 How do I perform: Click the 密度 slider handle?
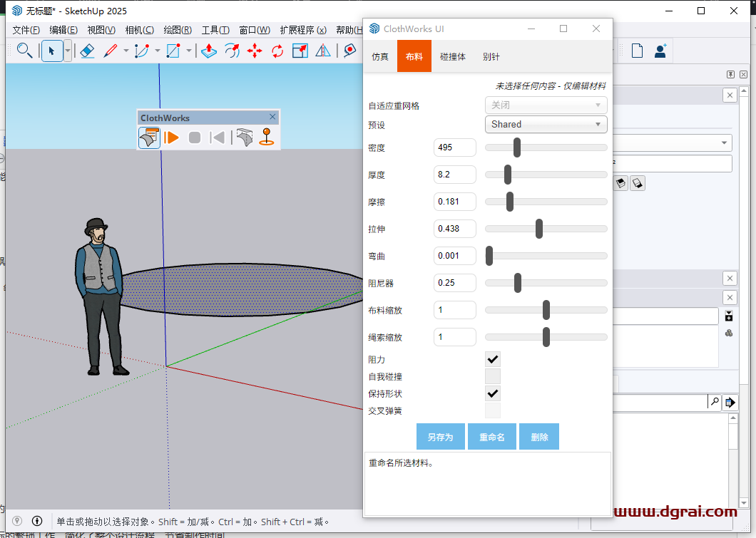517,148
